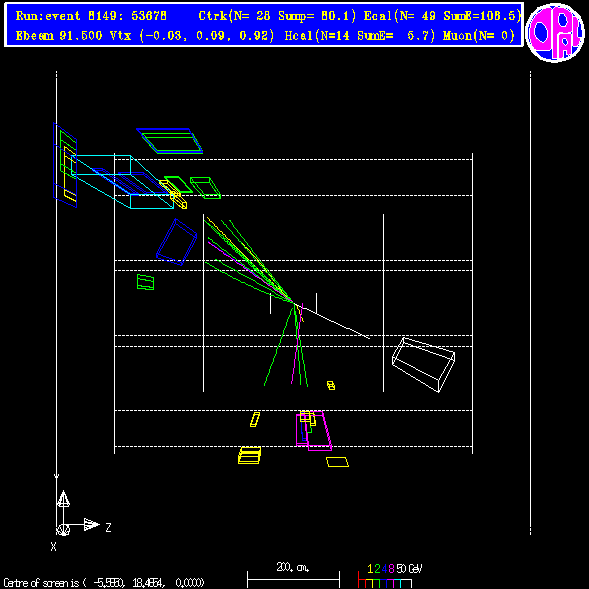The width and height of the screenshot is (589, 589).
Task: Select the Ebeam 91.500 readout
Action: click(59, 36)
